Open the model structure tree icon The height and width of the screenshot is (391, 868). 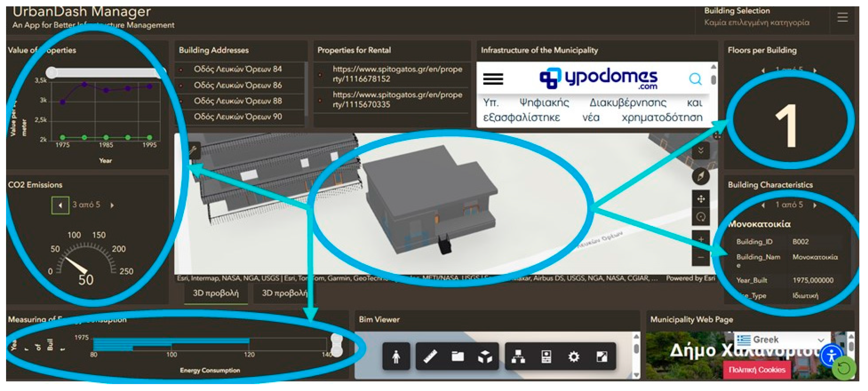tap(518, 356)
